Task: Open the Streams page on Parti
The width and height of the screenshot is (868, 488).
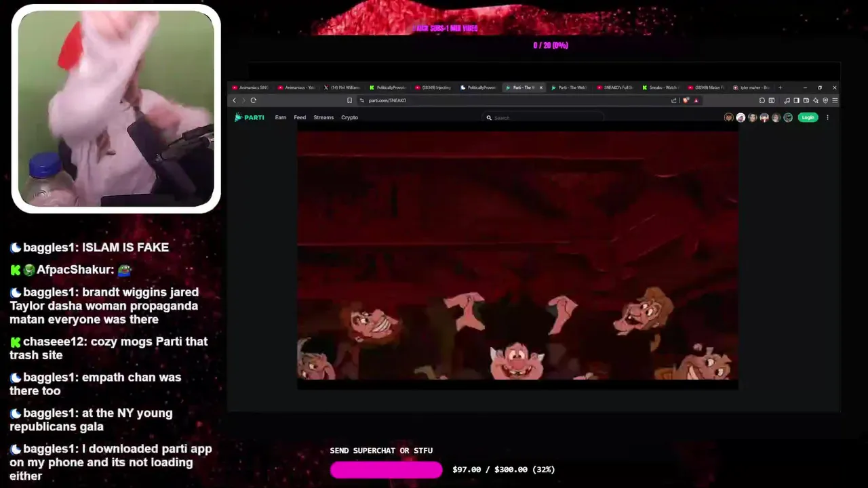Action: tap(323, 117)
